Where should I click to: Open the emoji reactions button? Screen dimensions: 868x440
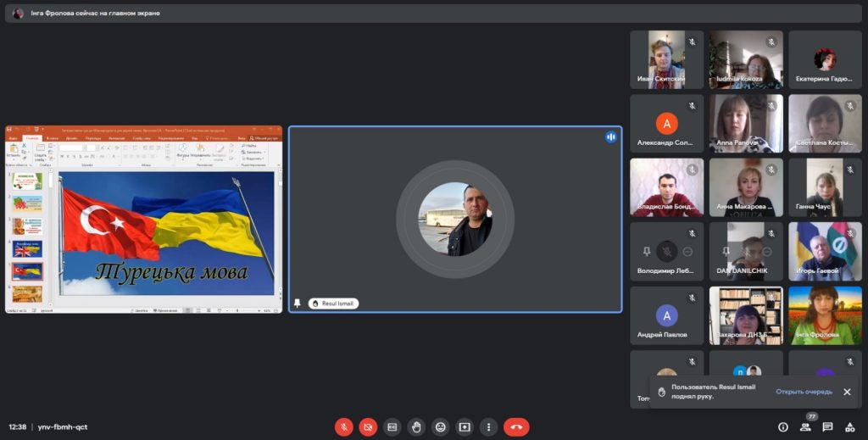[440, 426]
